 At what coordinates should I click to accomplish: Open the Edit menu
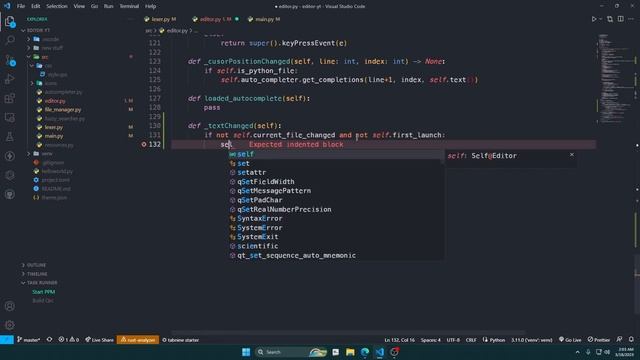36,6
